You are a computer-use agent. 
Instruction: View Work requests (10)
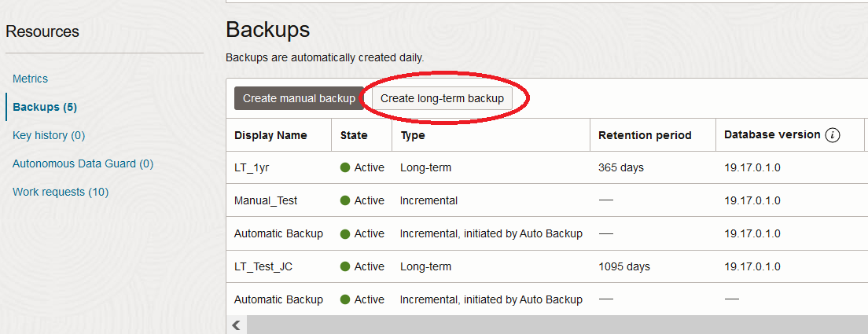coord(61,192)
